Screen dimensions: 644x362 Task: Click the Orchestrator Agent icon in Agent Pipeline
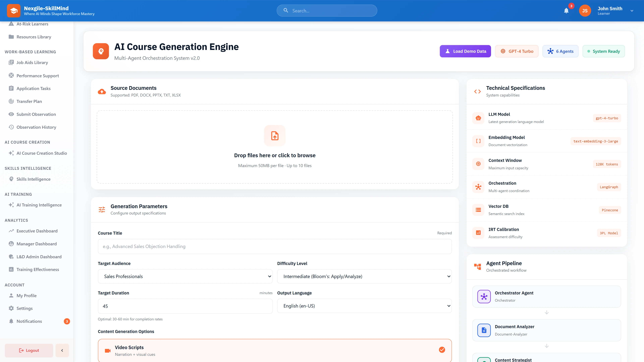coord(484,296)
